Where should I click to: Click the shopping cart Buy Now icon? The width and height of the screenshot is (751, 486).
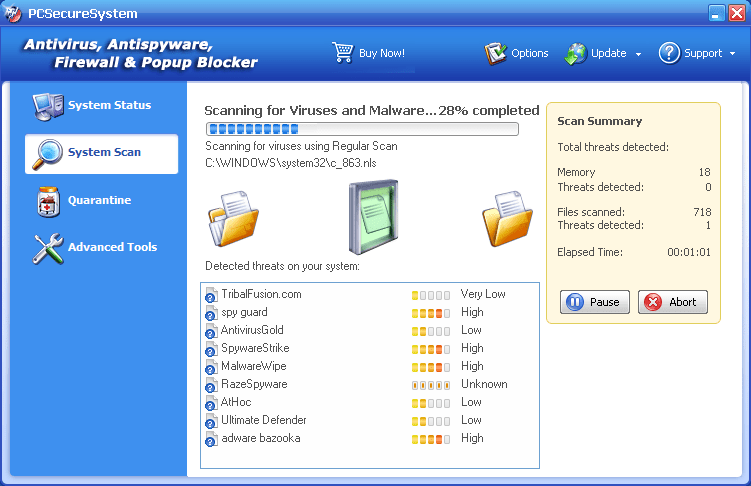coord(343,52)
